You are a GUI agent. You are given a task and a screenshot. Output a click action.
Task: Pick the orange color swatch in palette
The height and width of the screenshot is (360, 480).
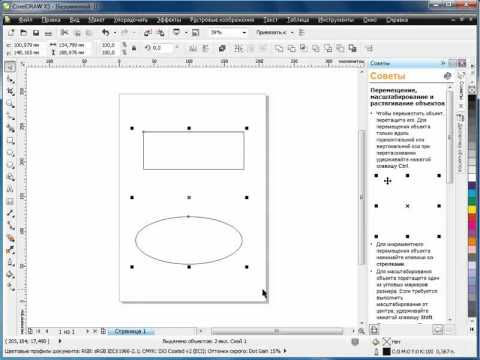coord(472,241)
